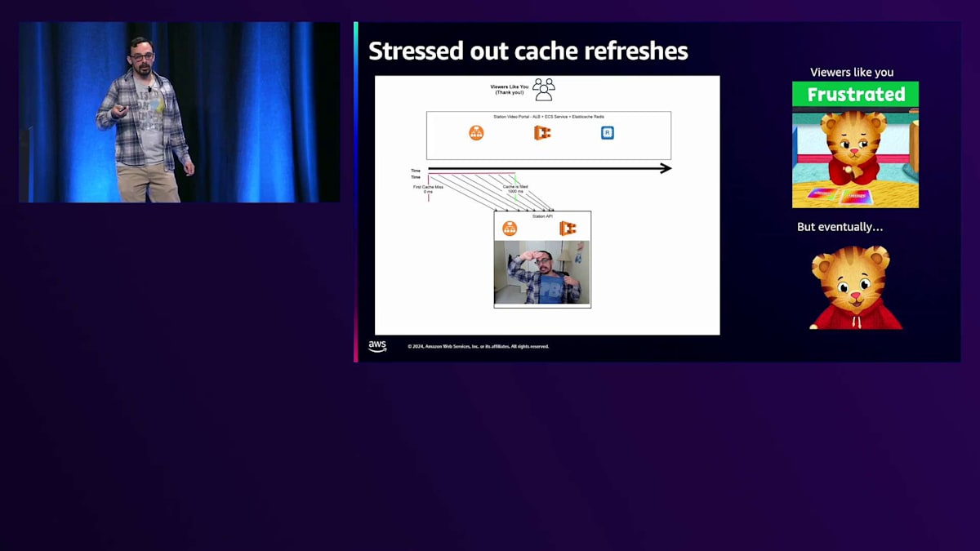Viewport: 980px width, 551px height.
Task: Click the 'Viewers like you' heading text
Action: (852, 72)
